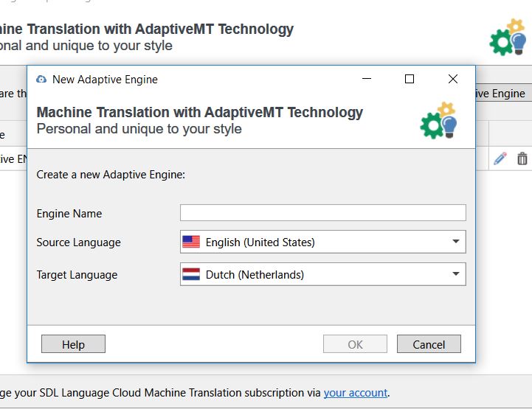Click the partially hidden Adaptive Engine button
This screenshot has width=532, height=412.
click(x=502, y=94)
